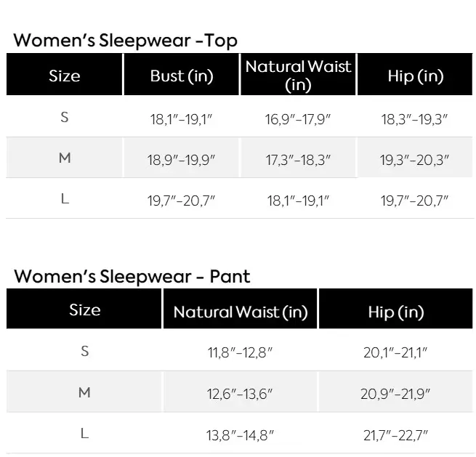Click the Women's Sleepwear -Top heading
Image resolution: width=476 pixels, height=457 pixels.
point(125,41)
